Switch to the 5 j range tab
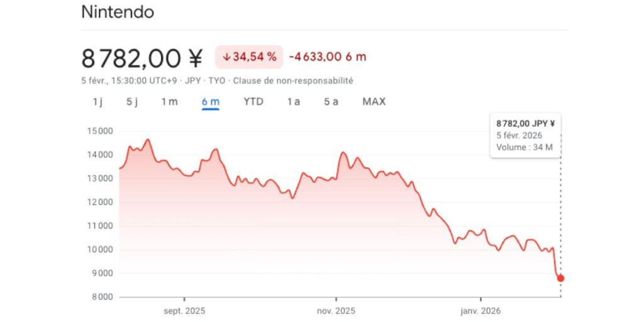The width and height of the screenshot is (644, 322). pyautogui.click(x=131, y=102)
